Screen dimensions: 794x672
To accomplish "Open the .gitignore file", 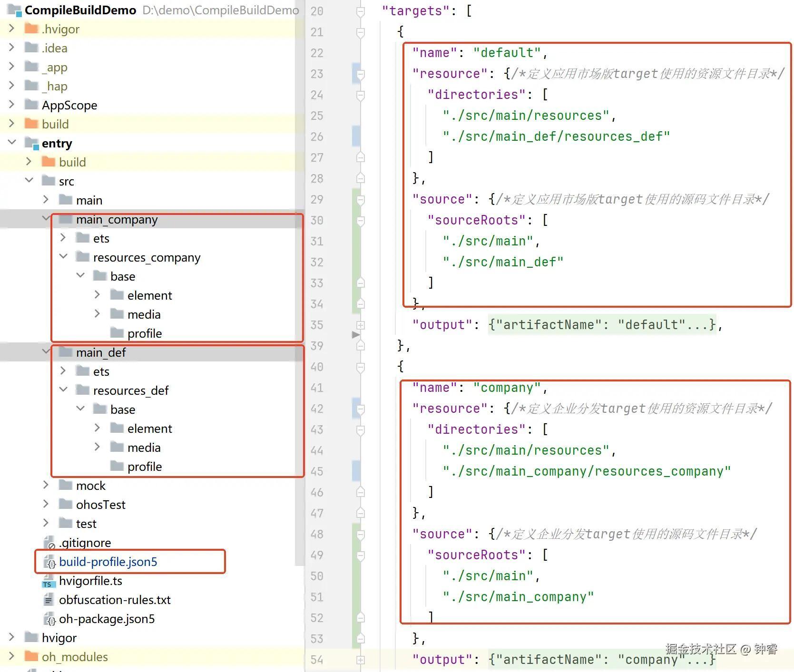I will pos(85,543).
